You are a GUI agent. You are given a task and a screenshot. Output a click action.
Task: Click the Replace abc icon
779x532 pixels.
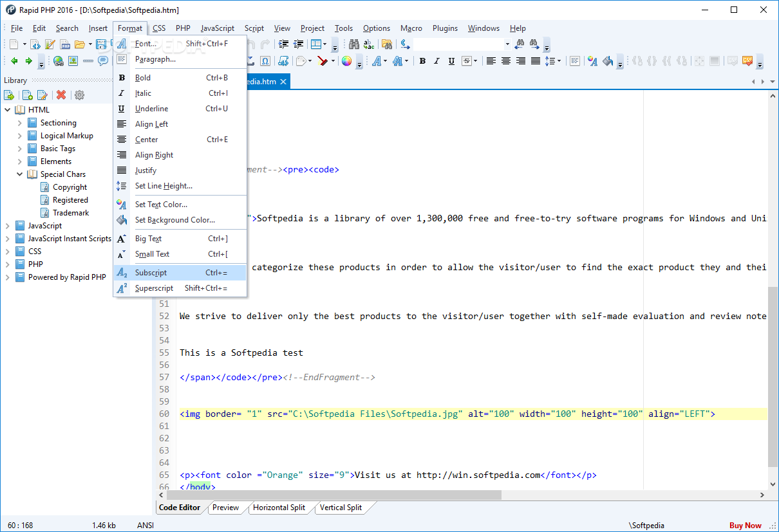tap(369, 44)
